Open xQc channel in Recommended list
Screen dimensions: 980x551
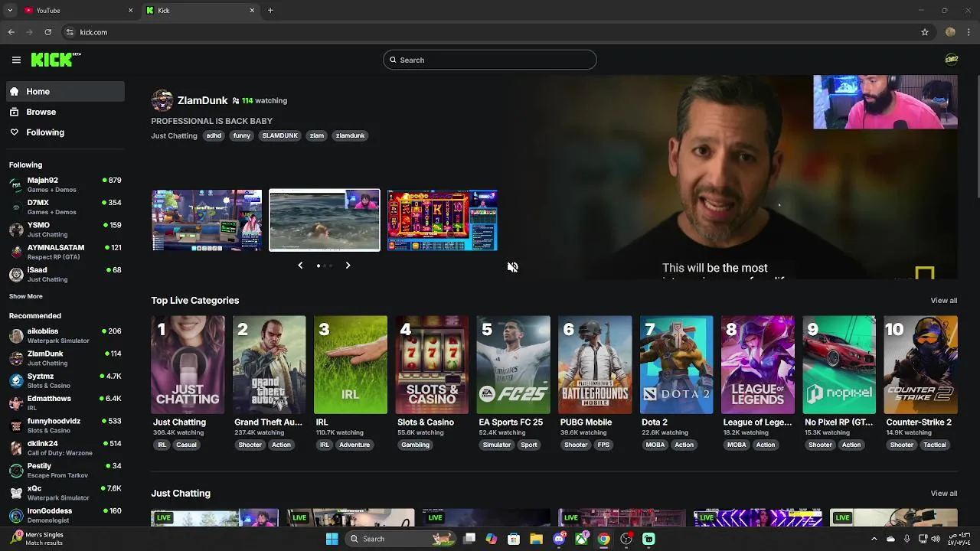point(65,492)
